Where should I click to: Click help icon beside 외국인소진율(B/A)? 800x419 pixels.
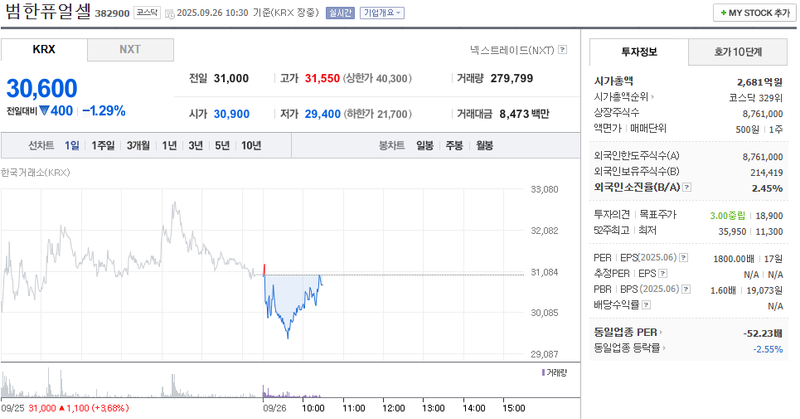click(x=687, y=187)
